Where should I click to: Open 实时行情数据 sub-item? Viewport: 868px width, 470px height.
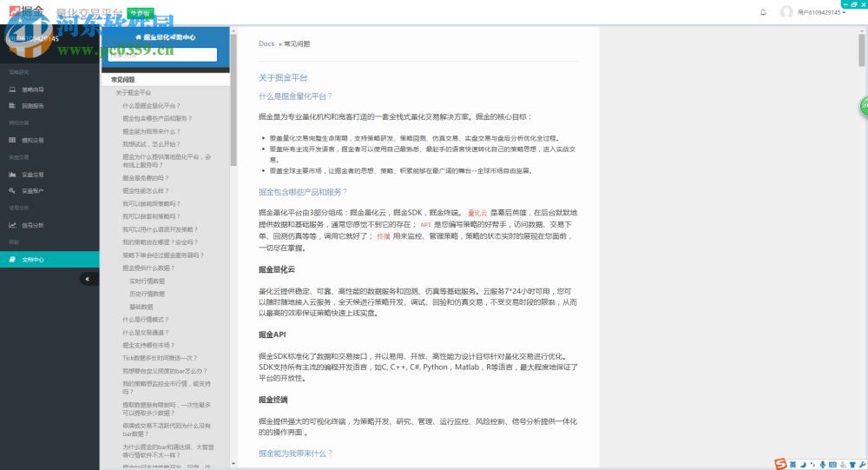[147, 281]
